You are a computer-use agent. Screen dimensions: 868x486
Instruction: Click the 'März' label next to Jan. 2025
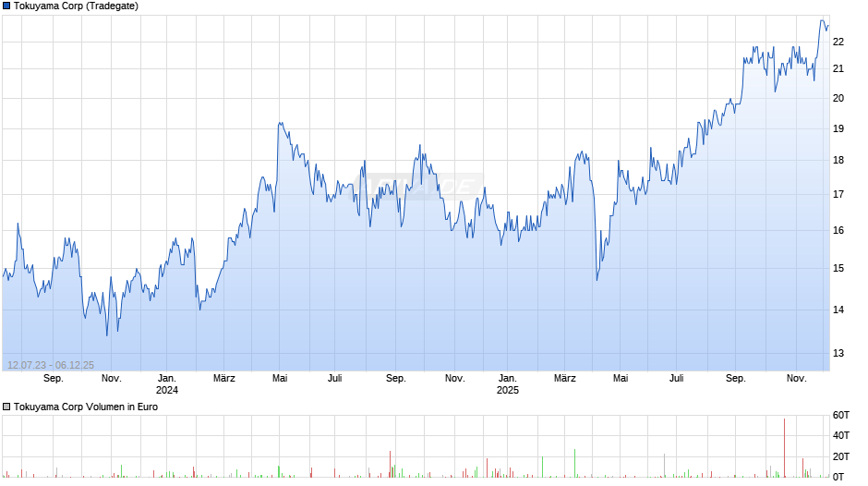[565, 379]
